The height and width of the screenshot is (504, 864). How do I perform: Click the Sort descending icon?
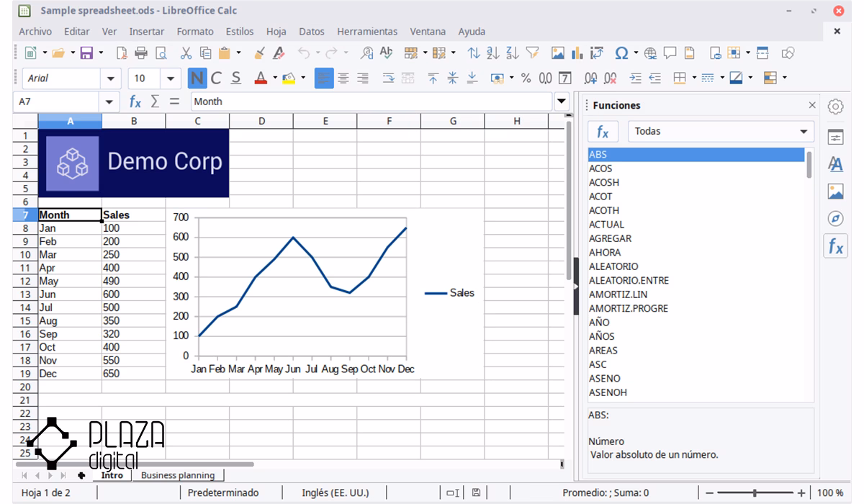(x=513, y=53)
